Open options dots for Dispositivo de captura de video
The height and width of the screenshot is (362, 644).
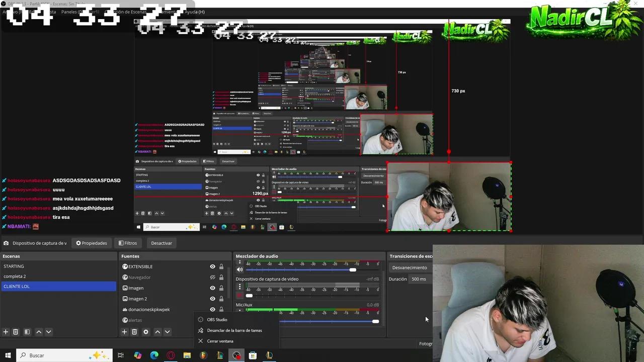(x=239, y=287)
